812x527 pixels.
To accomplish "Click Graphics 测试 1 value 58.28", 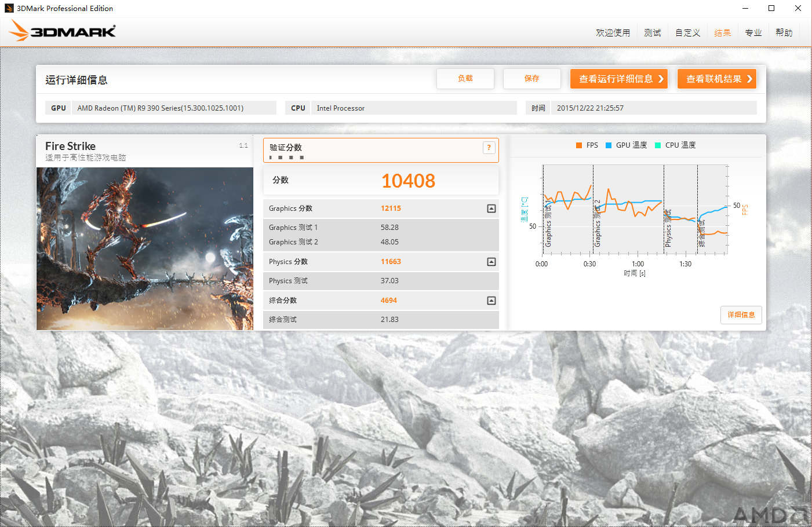I will pyautogui.click(x=389, y=228).
